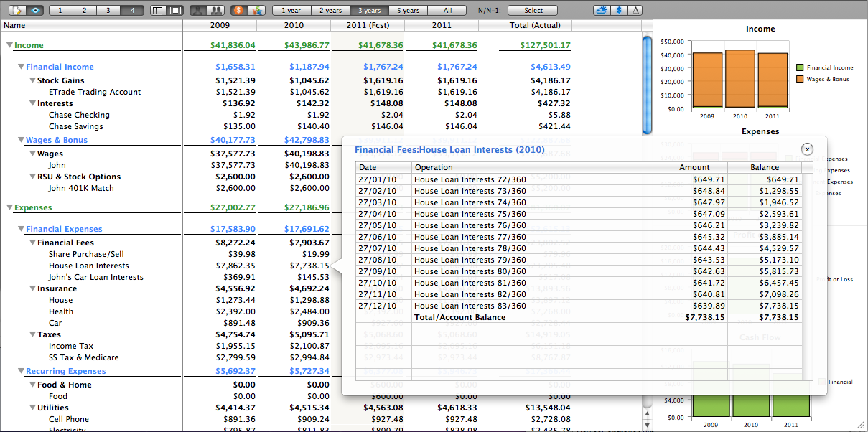Click the Wages & Bonus heading link
The height and width of the screenshot is (432, 868).
pyautogui.click(x=57, y=140)
